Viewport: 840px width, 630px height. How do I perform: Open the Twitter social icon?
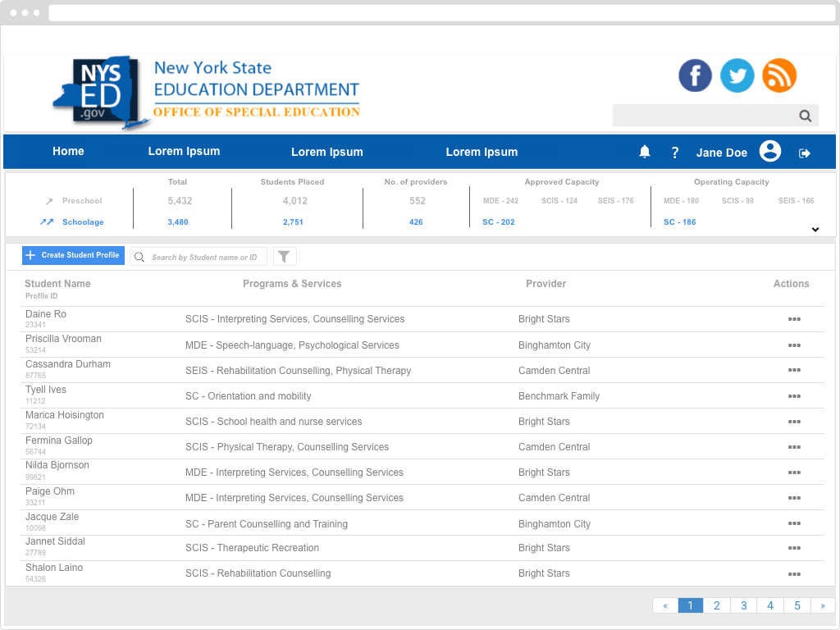point(737,75)
